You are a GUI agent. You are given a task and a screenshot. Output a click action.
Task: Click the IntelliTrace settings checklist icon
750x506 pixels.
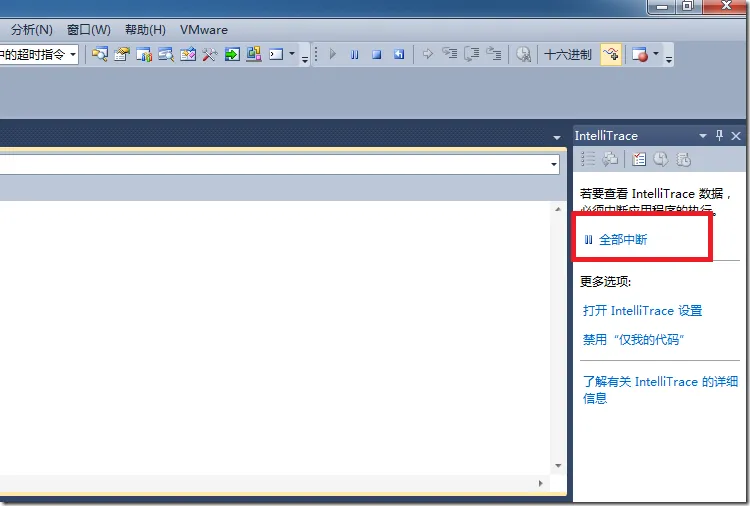click(x=639, y=159)
